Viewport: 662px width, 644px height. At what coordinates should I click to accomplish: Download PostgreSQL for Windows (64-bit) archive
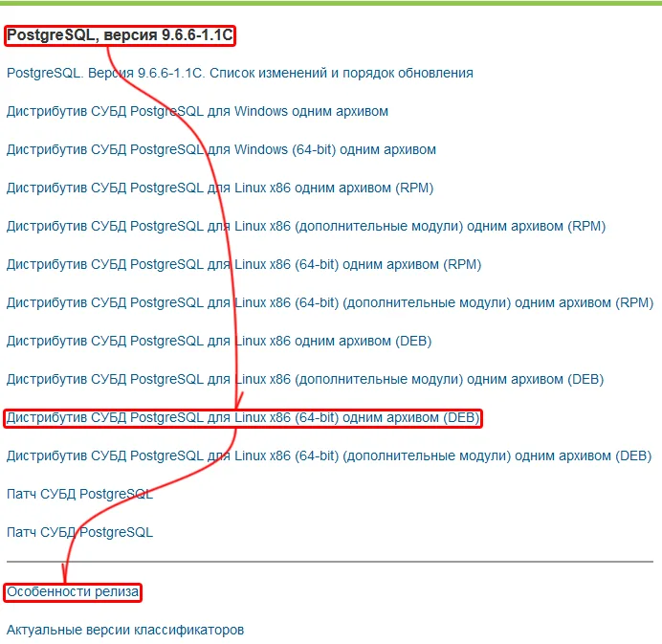(221, 149)
